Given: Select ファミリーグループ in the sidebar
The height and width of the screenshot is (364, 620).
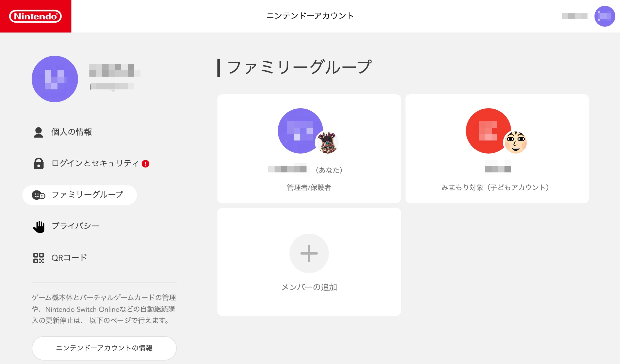Looking at the screenshot, I should coord(80,195).
